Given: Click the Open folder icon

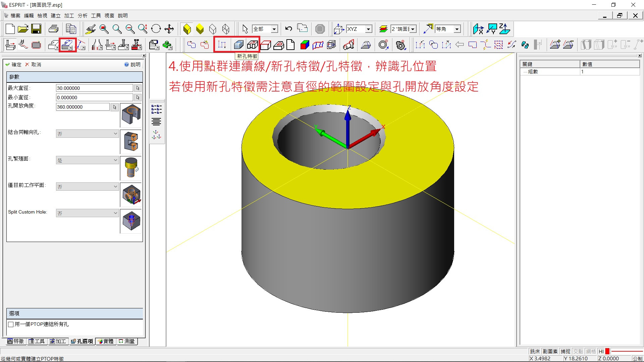Looking at the screenshot, I should click(23, 29).
